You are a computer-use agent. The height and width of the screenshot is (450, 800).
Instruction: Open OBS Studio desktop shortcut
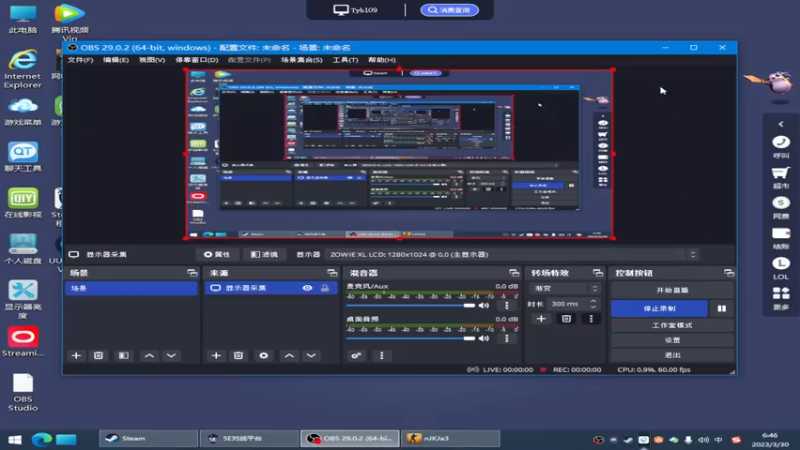tap(23, 392)
